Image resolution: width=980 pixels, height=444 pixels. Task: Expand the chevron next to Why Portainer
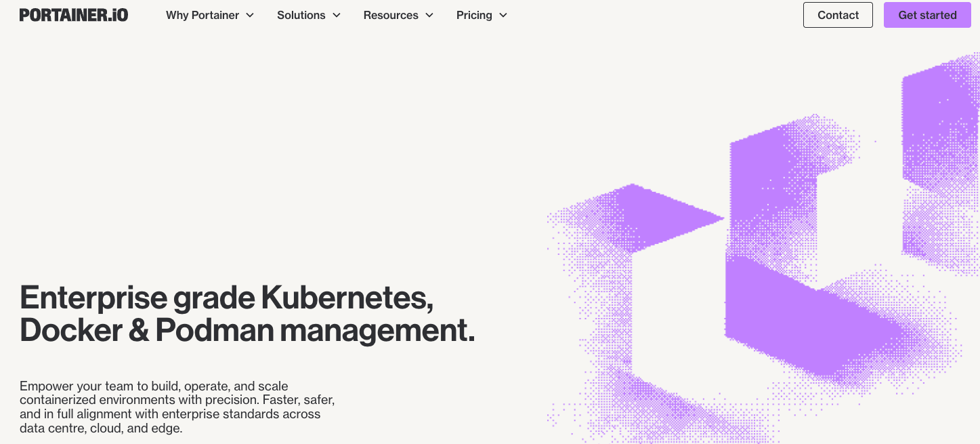(250, 15)
